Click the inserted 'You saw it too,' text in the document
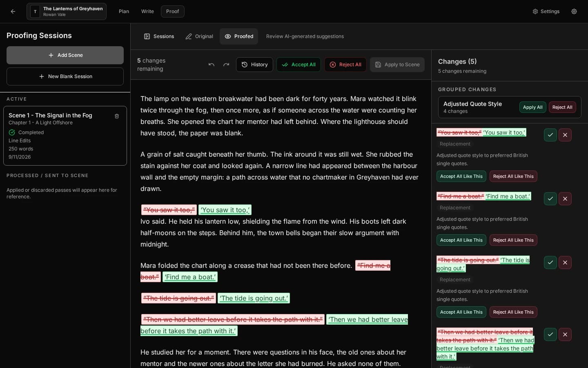Screen dimensions: 588x368 click(x=225, y=210)
